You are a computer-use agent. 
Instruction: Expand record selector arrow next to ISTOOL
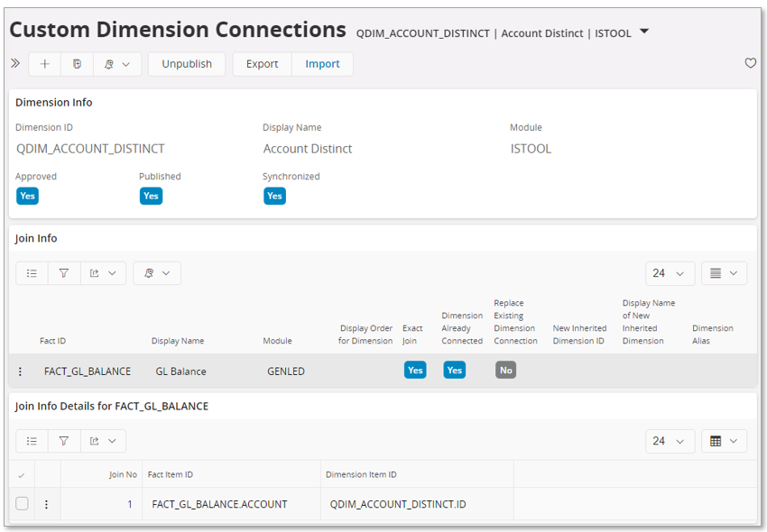644,32
